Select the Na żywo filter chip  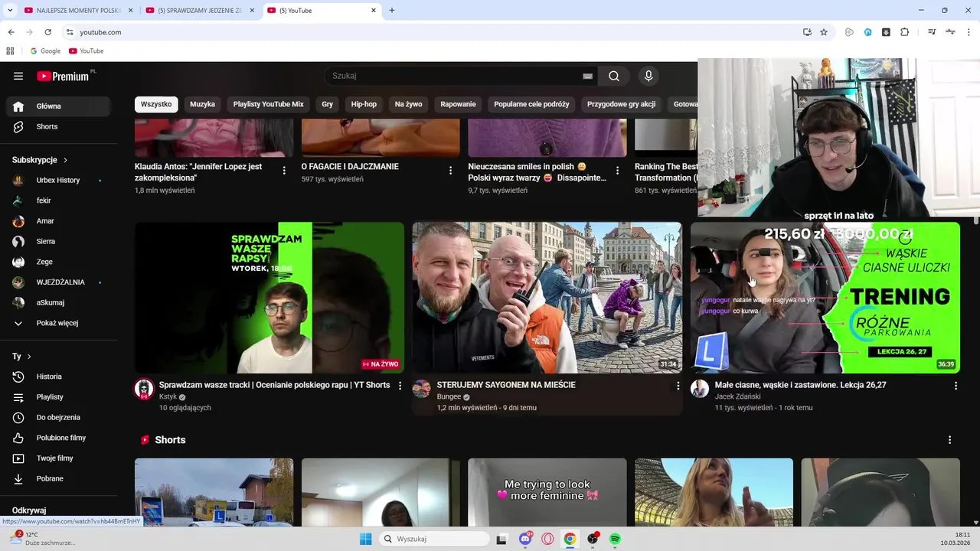(x=409, y=104)
